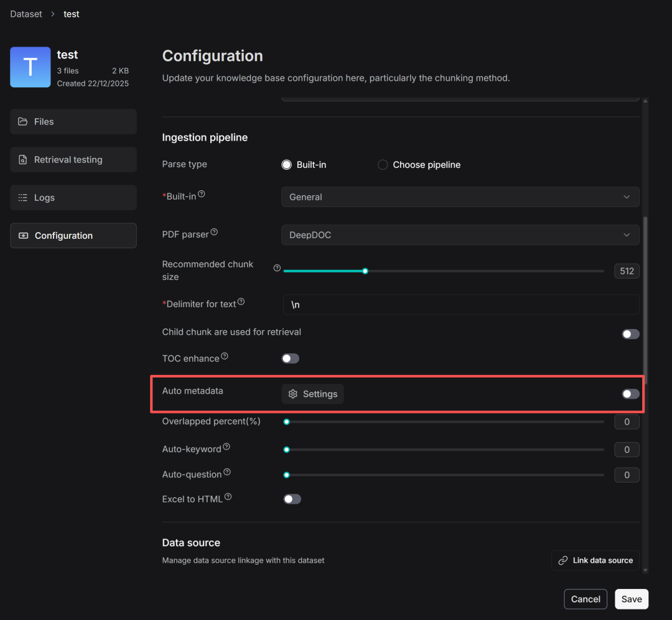Click the Retrieval testing document icon

23,160
